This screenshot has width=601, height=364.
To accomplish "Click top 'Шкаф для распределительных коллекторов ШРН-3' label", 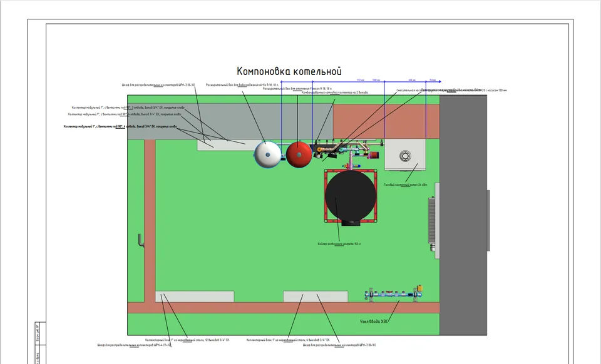I will click(x=158, y=84).
